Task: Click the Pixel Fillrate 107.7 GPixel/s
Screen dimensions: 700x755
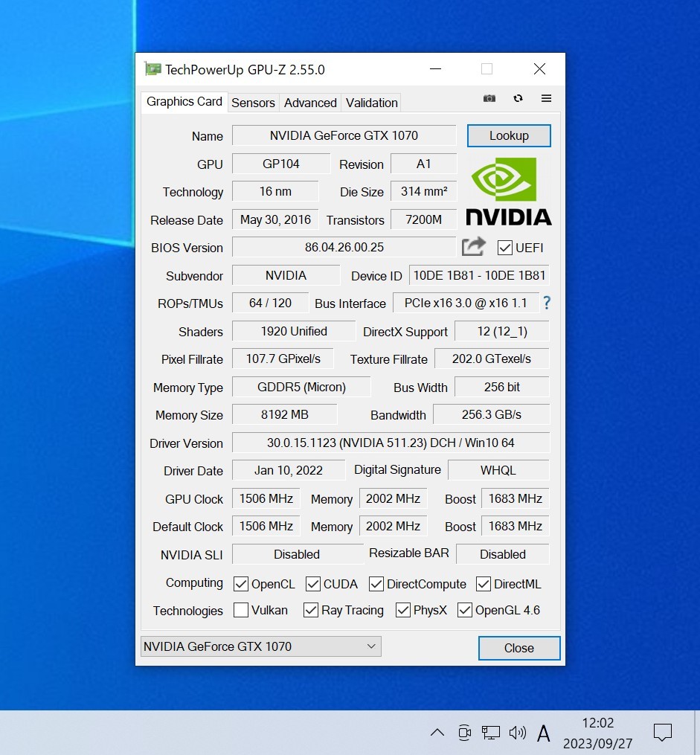Action: point(283,359)
